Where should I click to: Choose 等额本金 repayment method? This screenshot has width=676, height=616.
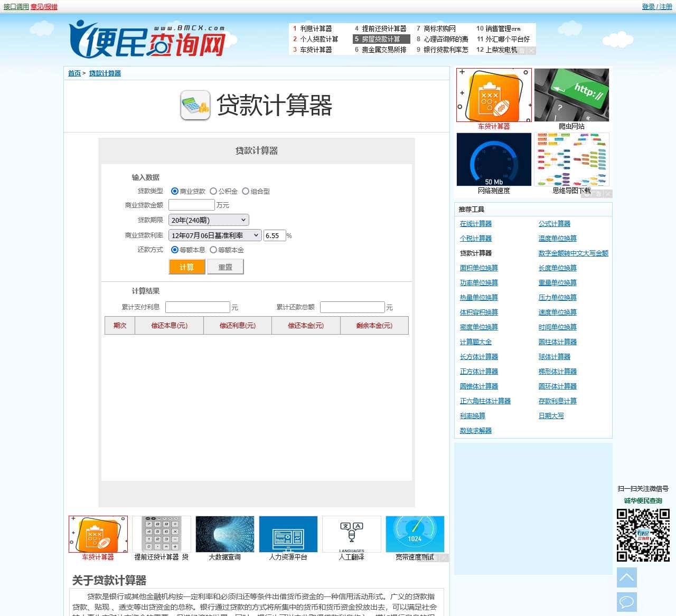click(213, 250)
